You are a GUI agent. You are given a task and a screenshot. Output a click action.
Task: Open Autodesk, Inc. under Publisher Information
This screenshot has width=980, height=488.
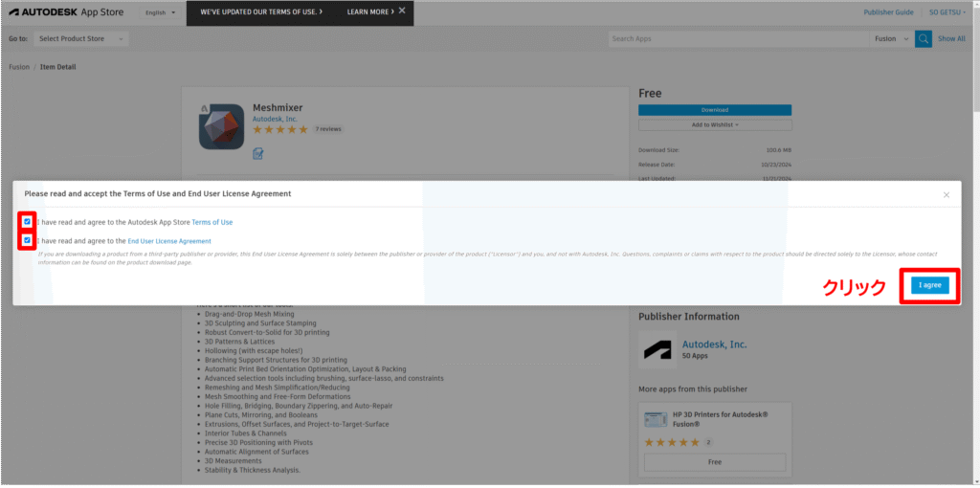click(x=714, y=344)
